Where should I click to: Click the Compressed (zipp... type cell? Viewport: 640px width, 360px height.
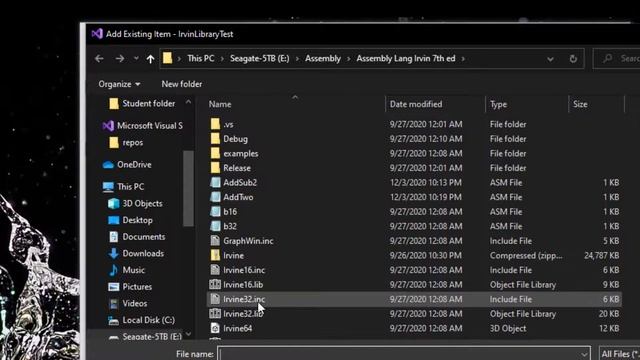click(526, 256)
